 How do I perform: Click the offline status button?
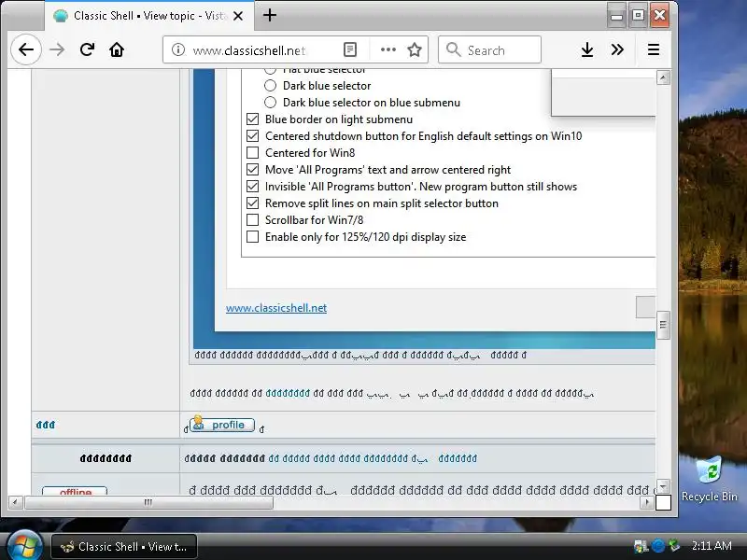click(75, 491)
